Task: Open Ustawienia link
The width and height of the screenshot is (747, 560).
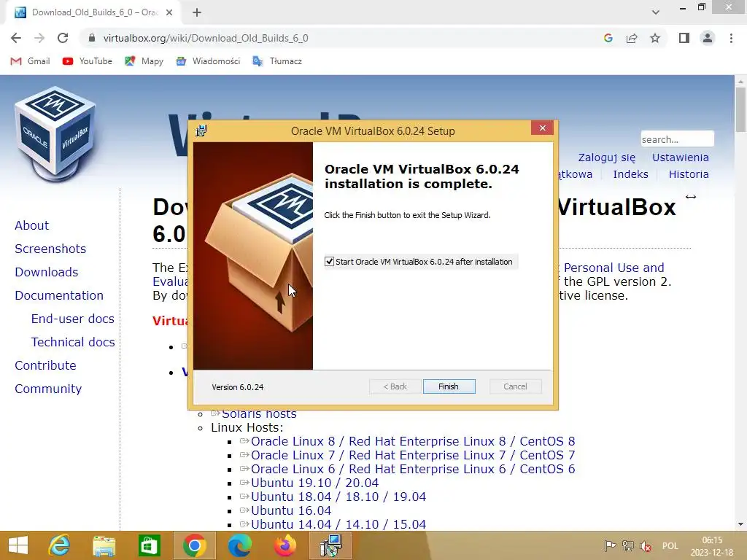Action: click(681, 157)
